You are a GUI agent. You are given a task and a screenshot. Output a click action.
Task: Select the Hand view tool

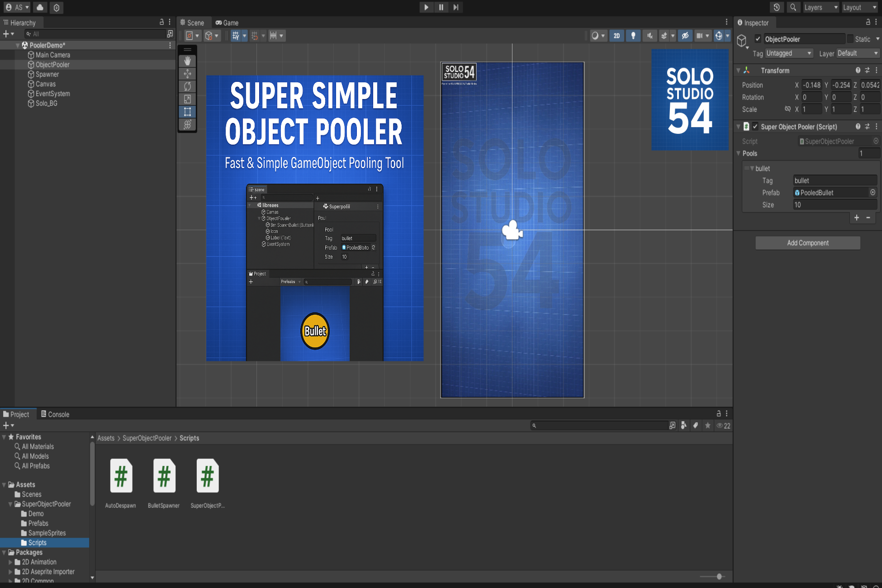click(x=187, y=61)
